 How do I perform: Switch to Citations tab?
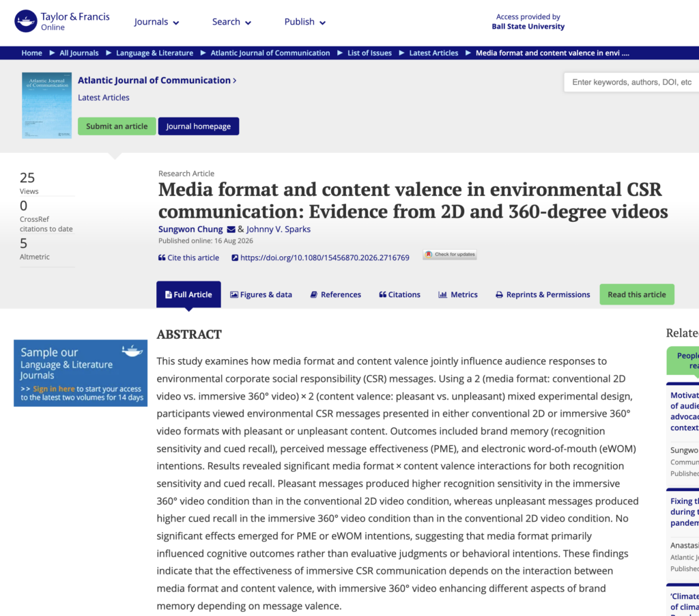[399, 294]
